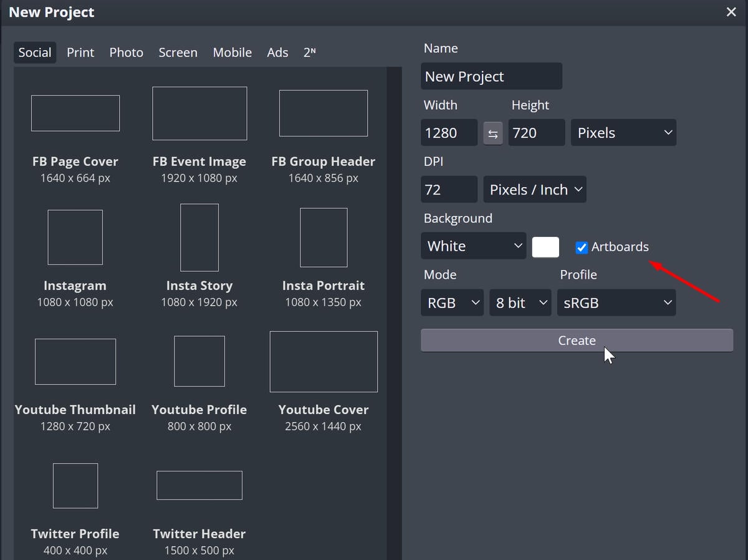
Task: Click the Width field showing 1280
Action: coord(449,133)
